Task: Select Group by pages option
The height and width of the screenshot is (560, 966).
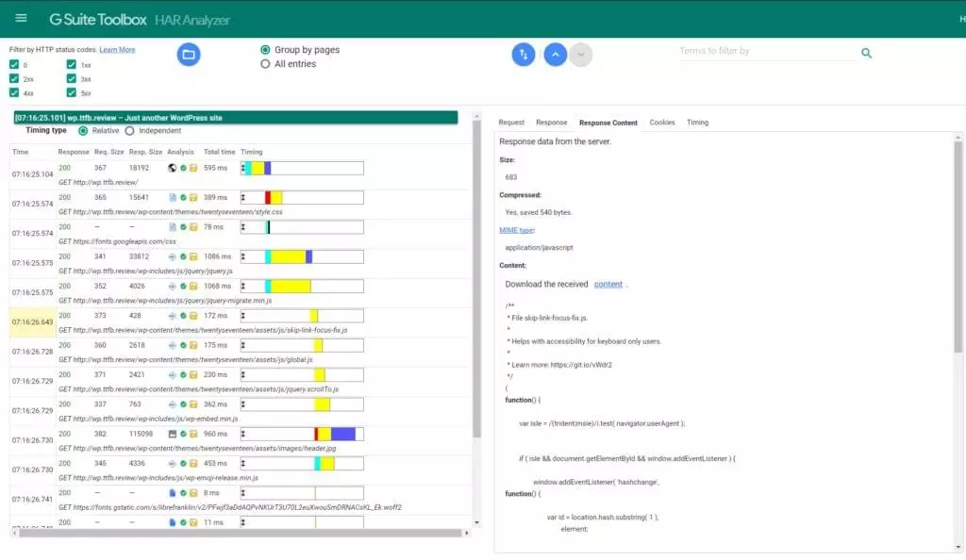Action: [x=265, y=50]
